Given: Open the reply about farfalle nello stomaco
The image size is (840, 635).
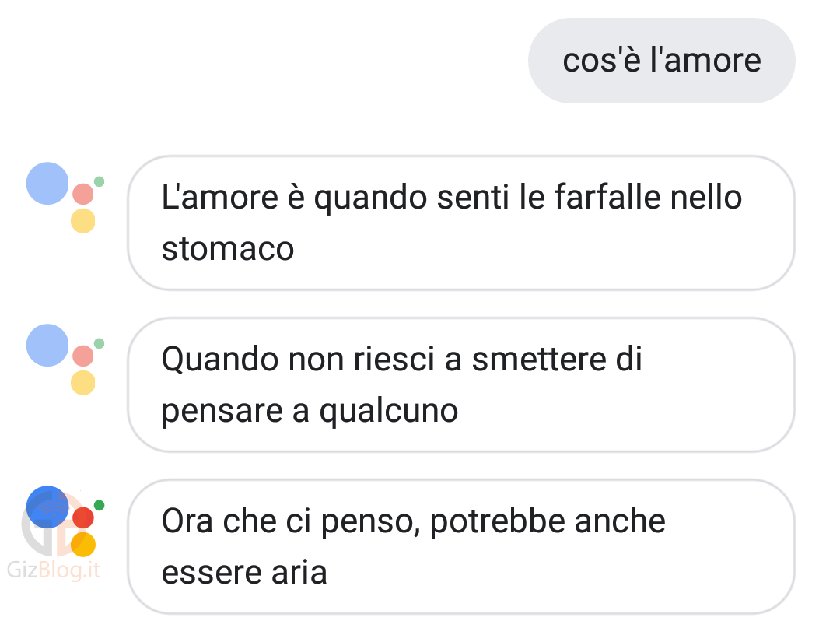Looking at the screenshot, I should tap(461, 223).
